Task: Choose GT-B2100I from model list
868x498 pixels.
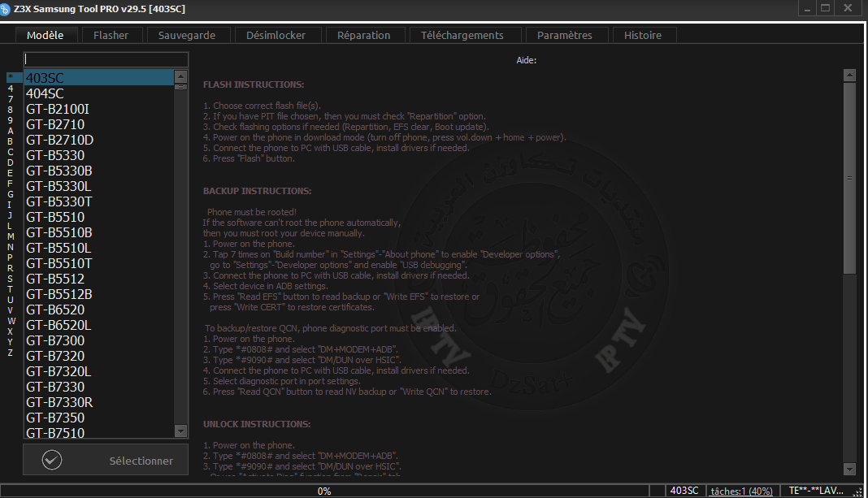Action: point(98,109)
